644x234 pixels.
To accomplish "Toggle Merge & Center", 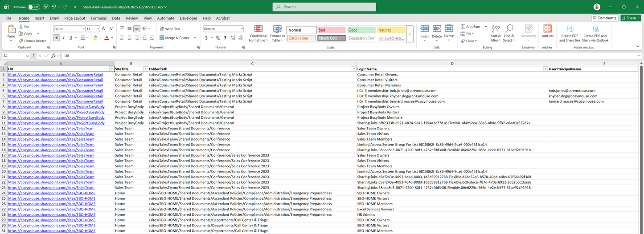I will pyautogui.click(x=175, y=38).
